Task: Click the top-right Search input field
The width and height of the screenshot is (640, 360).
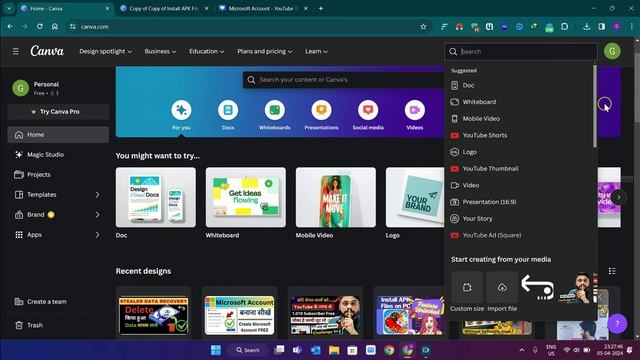Action: (x=521, y=51)
